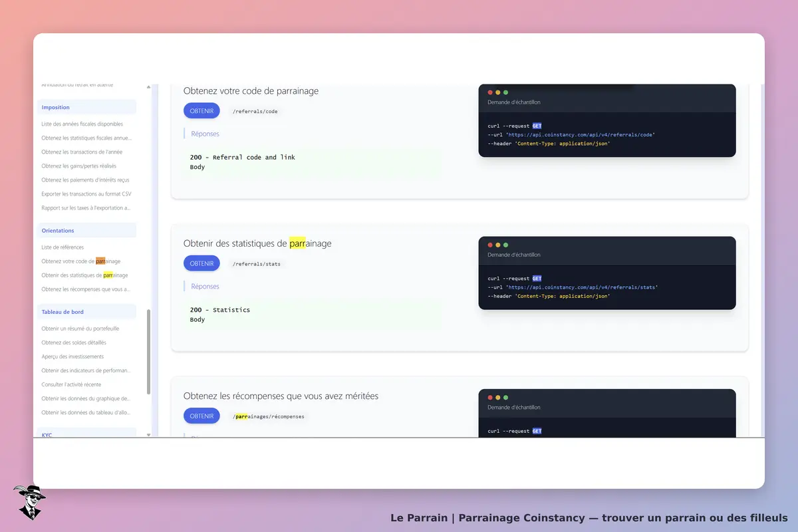Image resolution: width=798 pixels, height=532 pixels.
Task: Click 'Demande d'échantillon' title of referrals/stats sample
Action: pyautogui.click(x=514, y=255)
